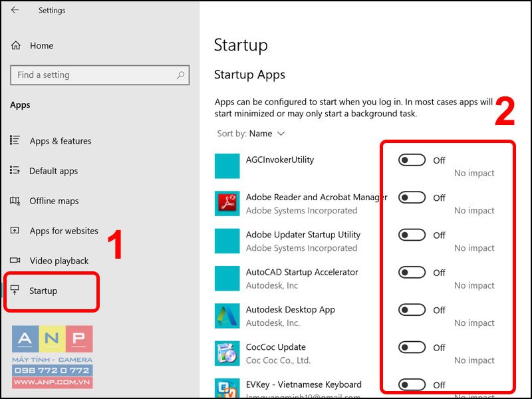Click the back arrow in Settings
Screen dimensions: 532x399
[15, 10]
